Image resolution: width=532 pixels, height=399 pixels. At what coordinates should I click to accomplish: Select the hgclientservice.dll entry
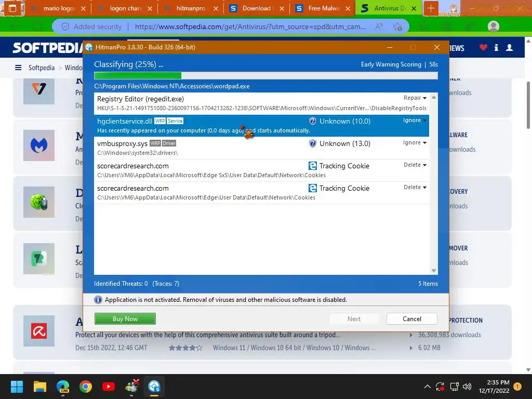coord(262,126)
